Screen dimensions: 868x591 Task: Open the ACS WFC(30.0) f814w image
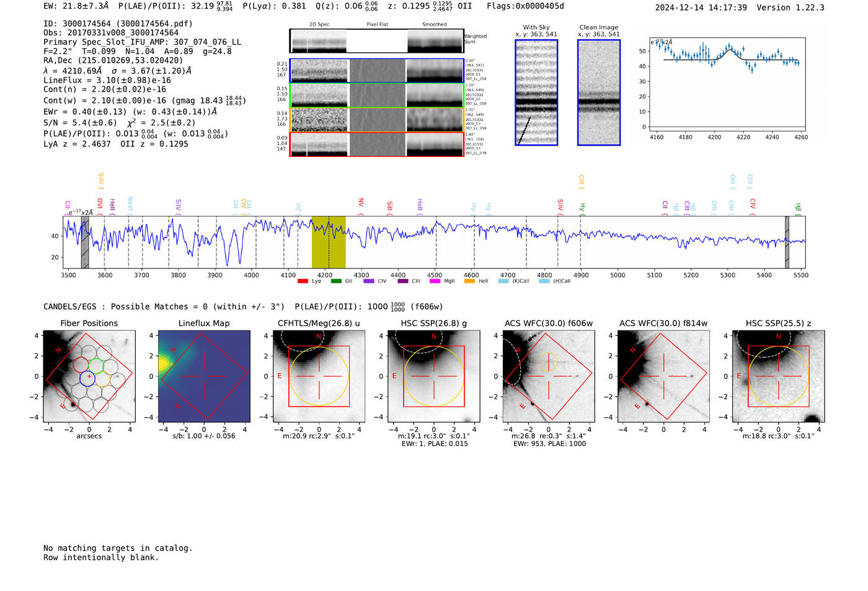pyautogui.click(x=663, y=376)
